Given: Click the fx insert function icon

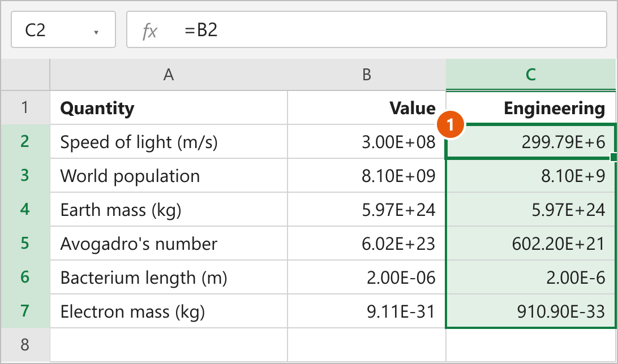Looking at the screenshot, I should pyautogui.click(x=150, y=31).
